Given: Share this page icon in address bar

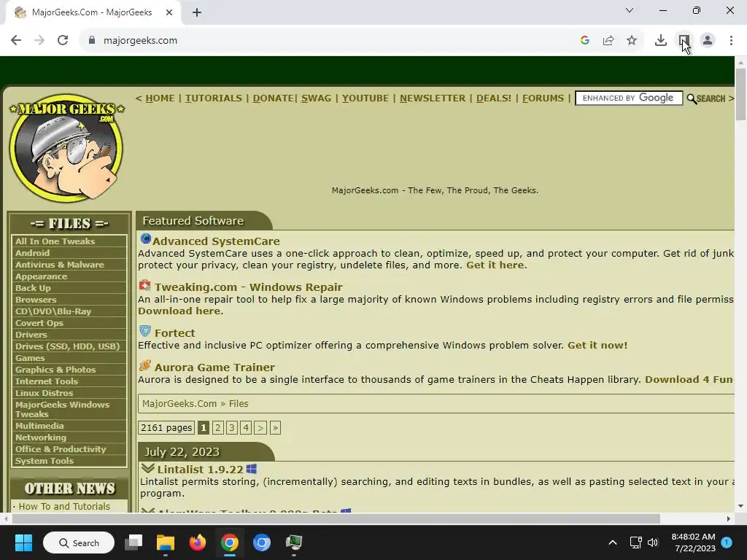Looking at the screenshot, I should pos(608,41).
